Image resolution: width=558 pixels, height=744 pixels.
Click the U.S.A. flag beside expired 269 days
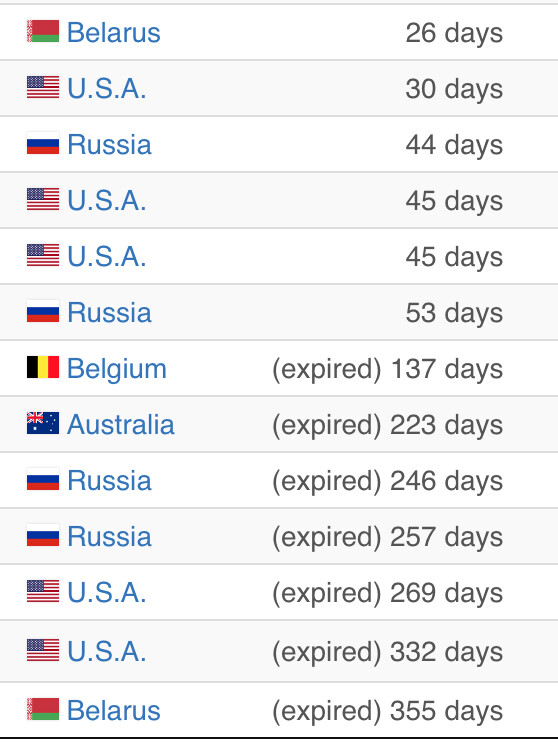click(x=43, y=591)
